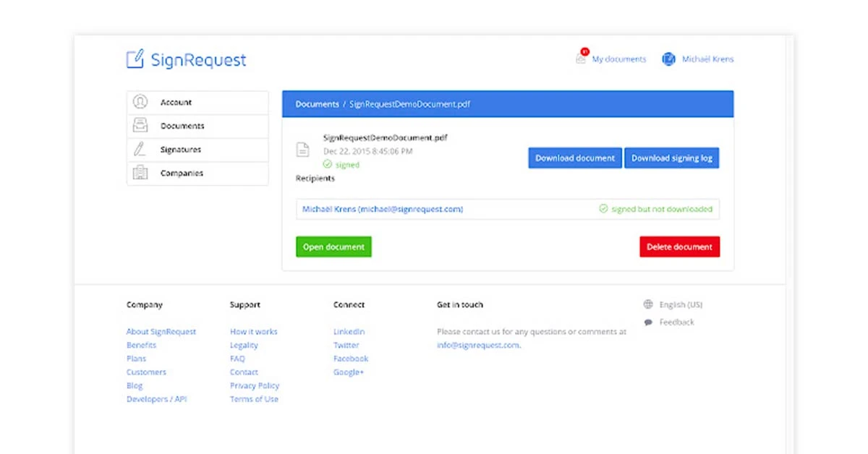Click the globe icon next to English (US)
Screen dimensions: 868x454
coord(649,304)
